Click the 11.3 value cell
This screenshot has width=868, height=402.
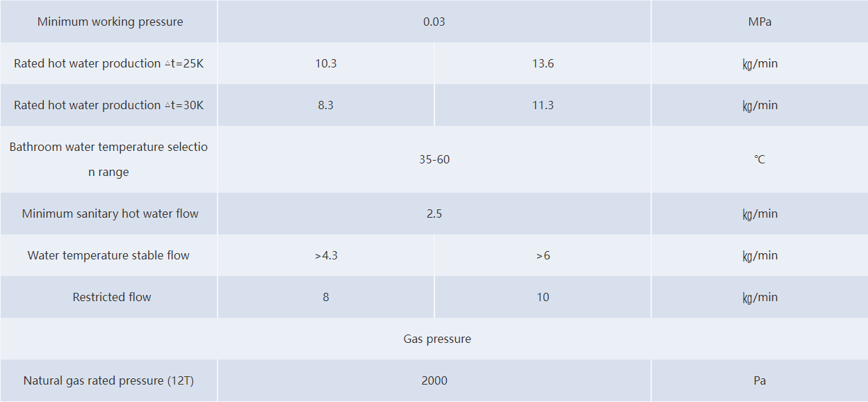tap(543, 105)
